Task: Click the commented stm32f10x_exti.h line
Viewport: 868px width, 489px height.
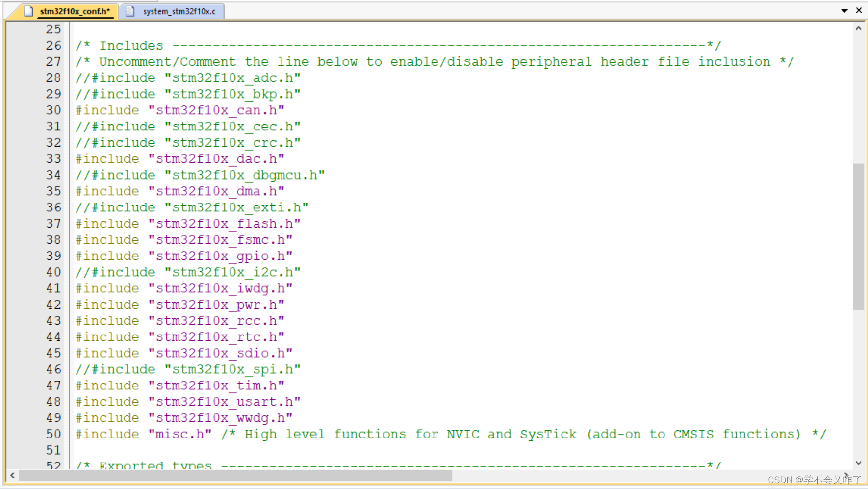Action: (192, 207)
